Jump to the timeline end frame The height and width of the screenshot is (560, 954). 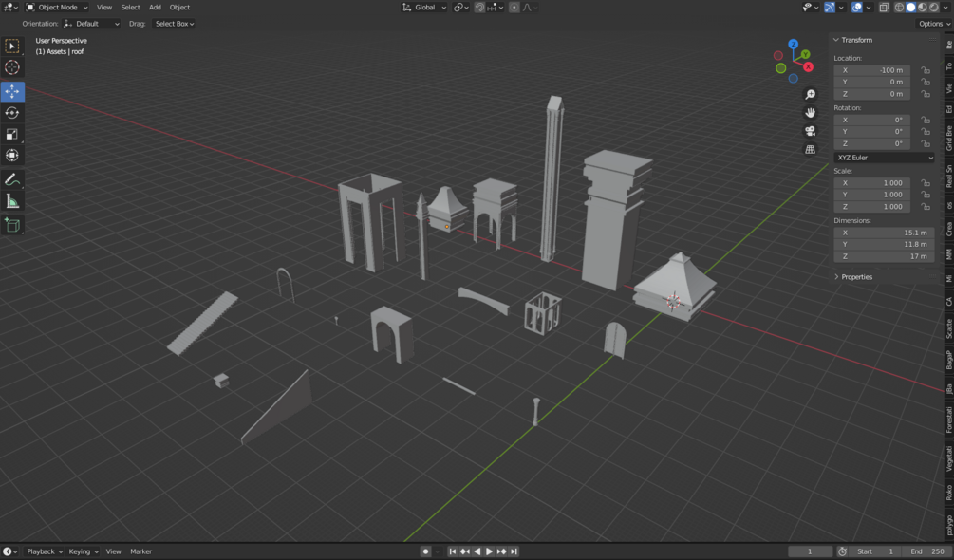(514, 551)
